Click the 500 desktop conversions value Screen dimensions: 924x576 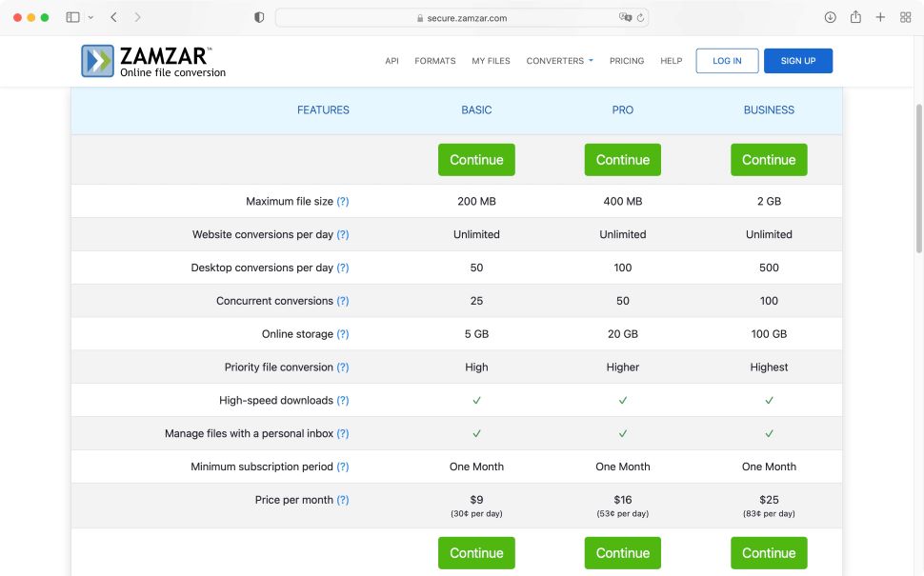(769, 268)
